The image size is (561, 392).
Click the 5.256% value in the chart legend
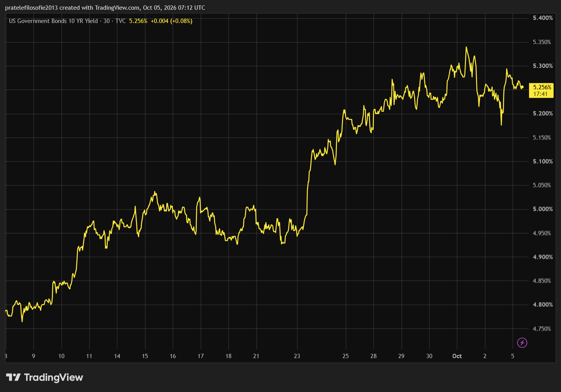click(x=138, y=21)
